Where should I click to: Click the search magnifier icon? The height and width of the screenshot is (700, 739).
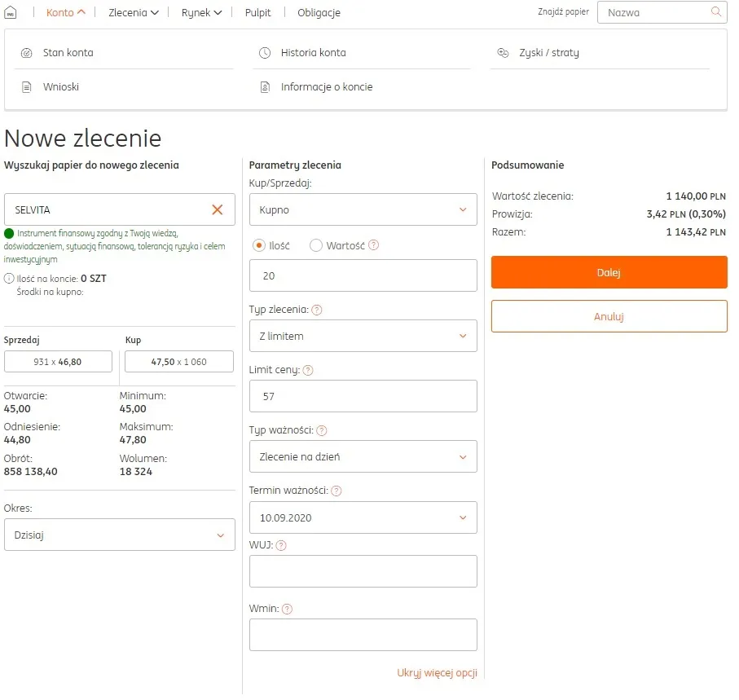point(716,11)
